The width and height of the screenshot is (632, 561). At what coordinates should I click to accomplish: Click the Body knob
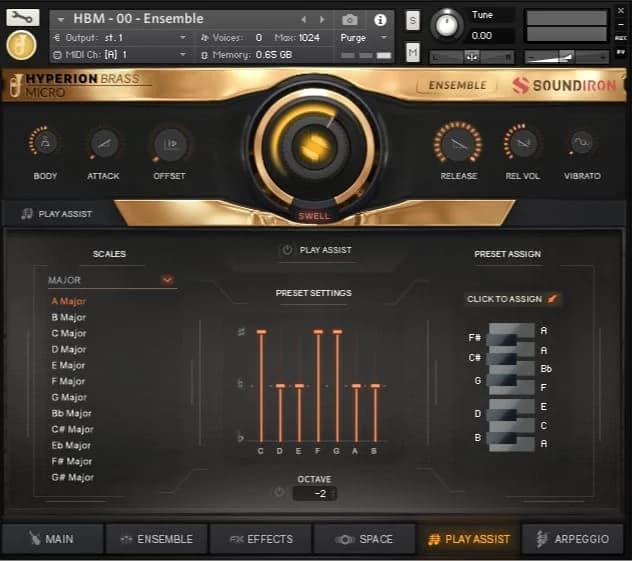coord(45,144)
